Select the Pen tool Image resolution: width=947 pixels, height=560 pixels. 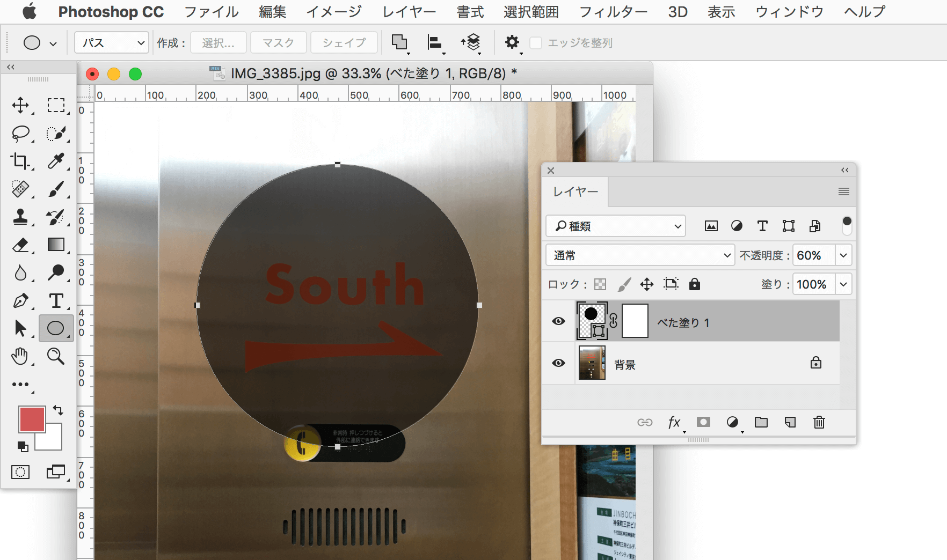point(20,300)
